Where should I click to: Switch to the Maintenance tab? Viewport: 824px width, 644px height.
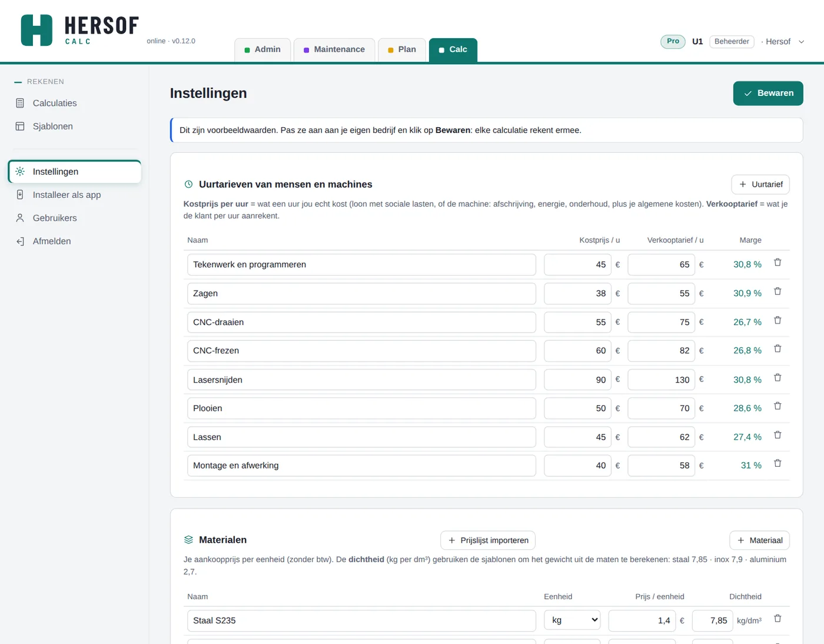(x=334, y=49)
